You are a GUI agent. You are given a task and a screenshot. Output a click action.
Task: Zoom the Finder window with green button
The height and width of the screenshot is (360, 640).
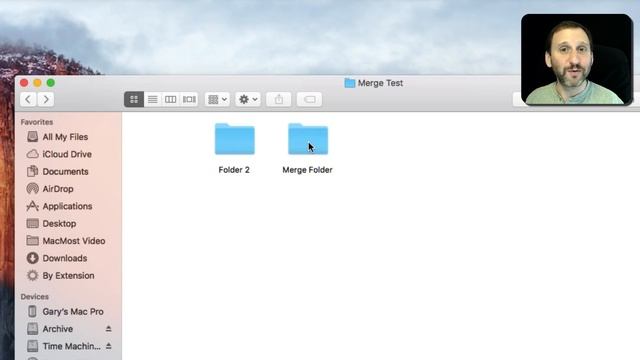pos(51,83)
